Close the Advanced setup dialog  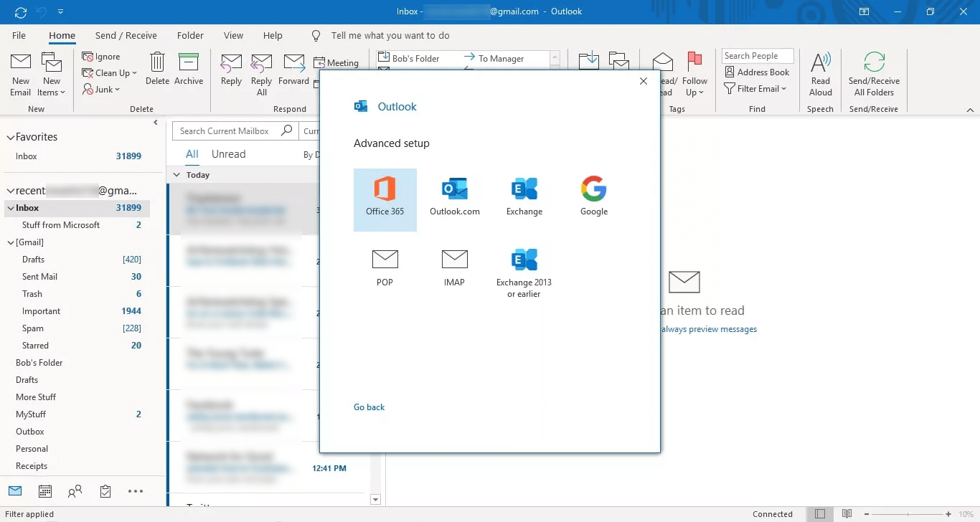644,82
